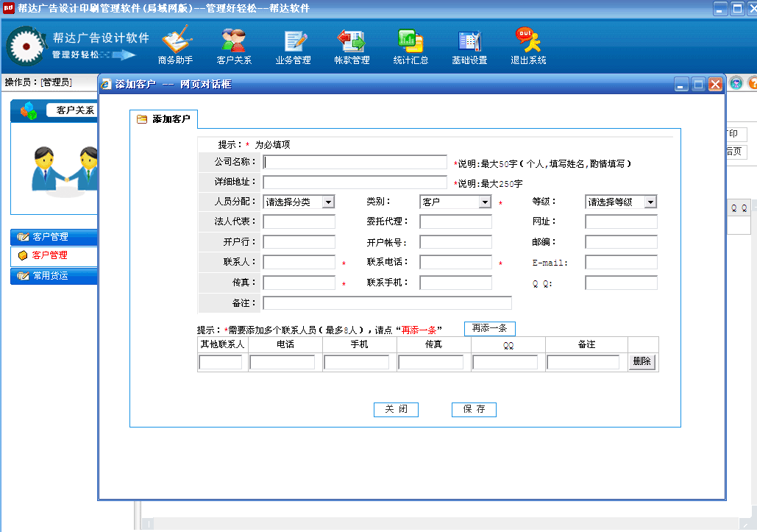Screen dimensions: 757x532
Task: Focus the 传真 column input in contacts table
Action: (430, 362)
